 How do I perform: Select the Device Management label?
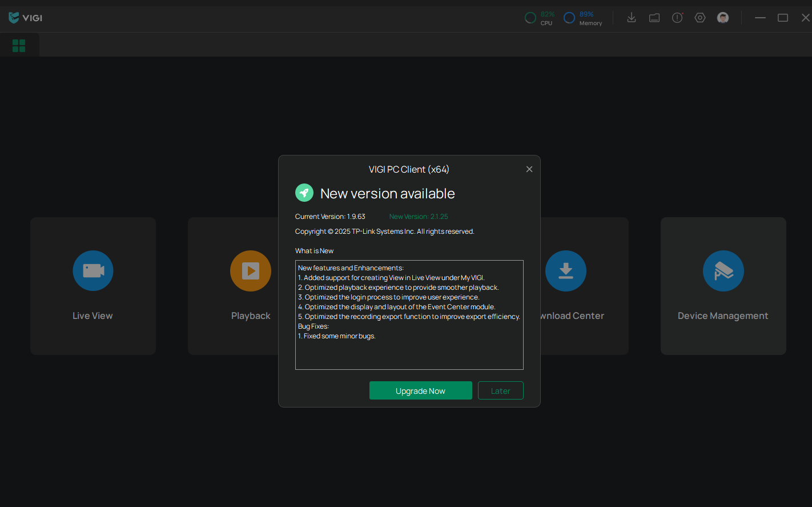[723, 316]
